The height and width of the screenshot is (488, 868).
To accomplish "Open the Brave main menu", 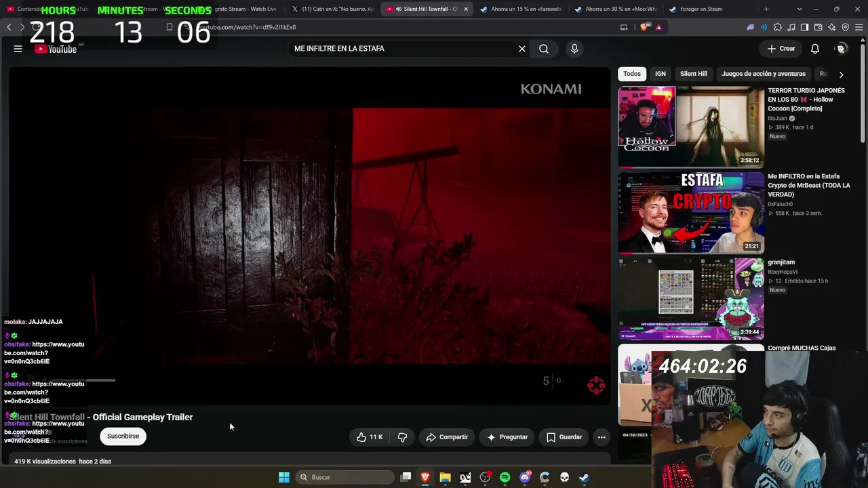I will click(x=859, y=27).
